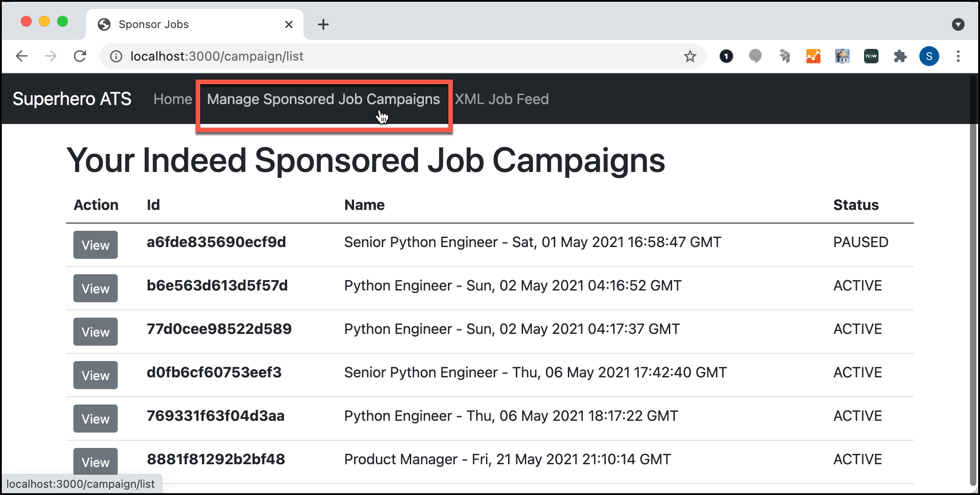Click the Action column header
The width and height of the screenshot is (980, 495).
coord(96,205)
